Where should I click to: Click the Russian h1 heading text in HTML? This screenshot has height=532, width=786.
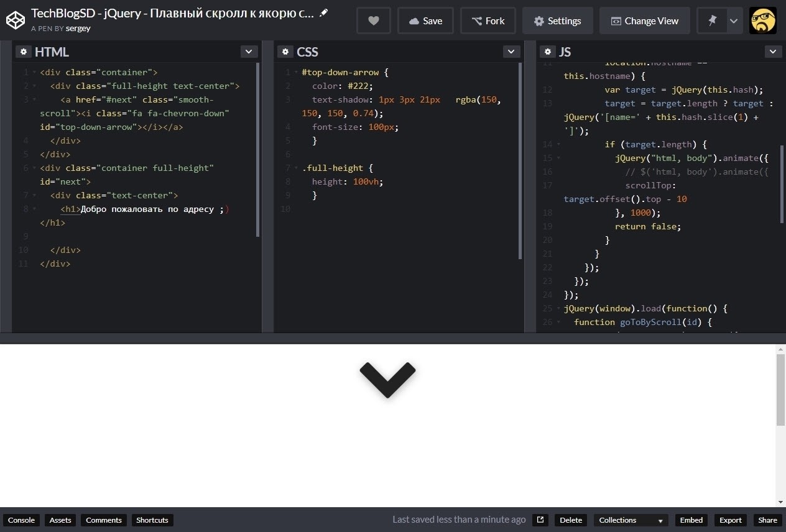pyautogui.click(x=155, y=209)
